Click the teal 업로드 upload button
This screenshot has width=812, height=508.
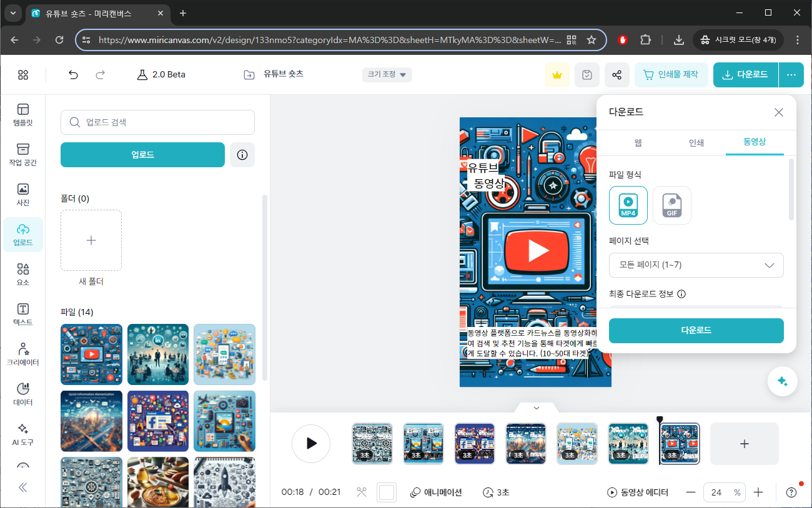coord(142,155)
